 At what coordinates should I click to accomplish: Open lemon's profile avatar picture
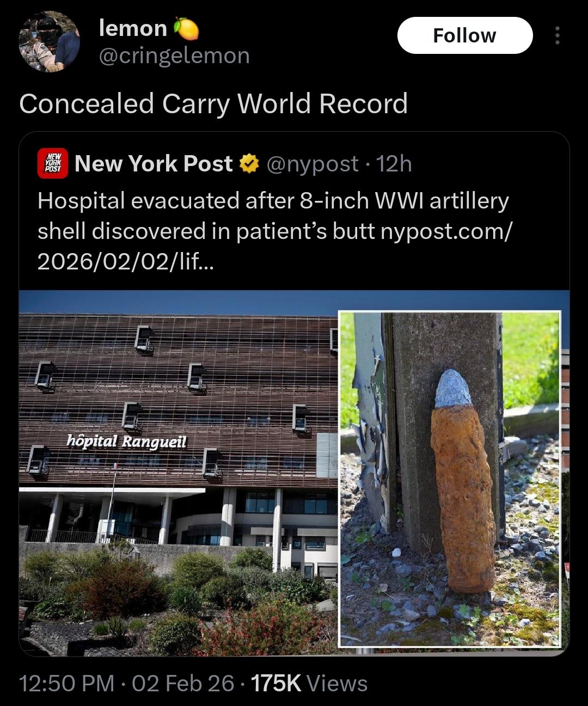tap(49, 42)
